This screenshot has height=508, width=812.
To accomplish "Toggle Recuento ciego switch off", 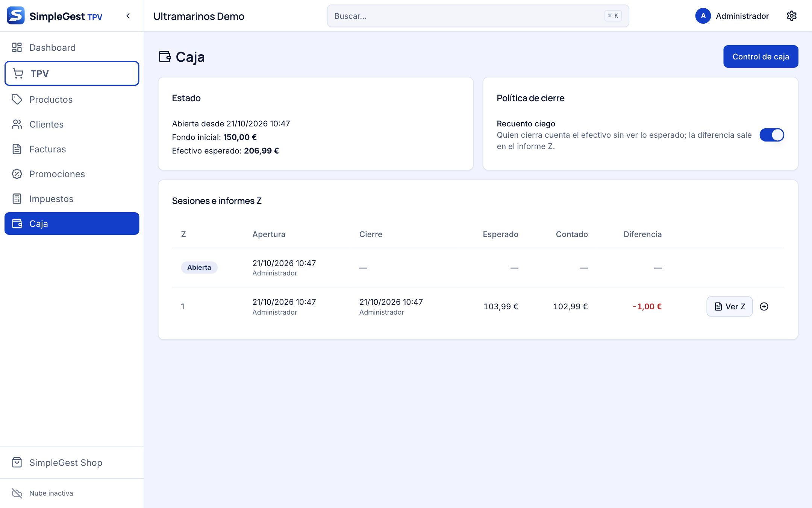I will pyautogui.click(x=772, y=135).
